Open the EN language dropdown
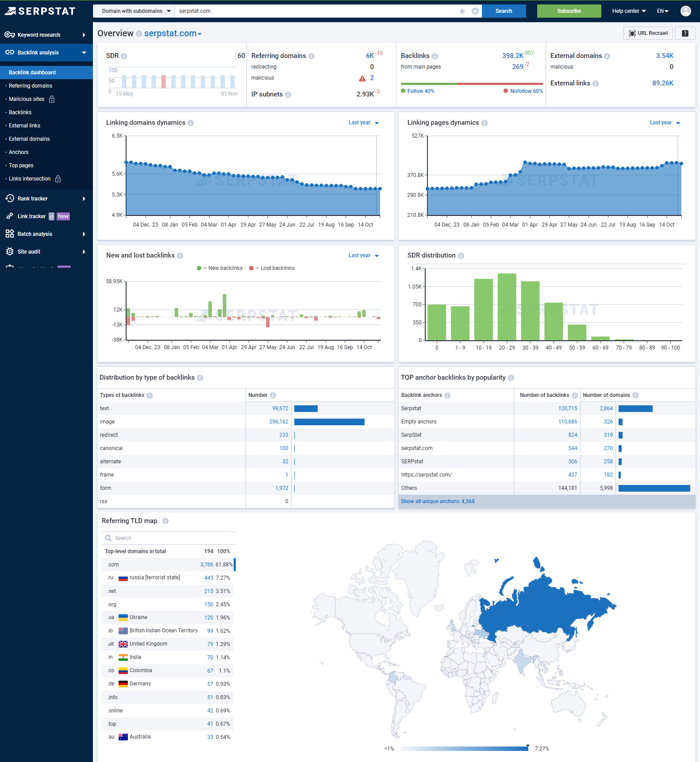 point(662,11)
